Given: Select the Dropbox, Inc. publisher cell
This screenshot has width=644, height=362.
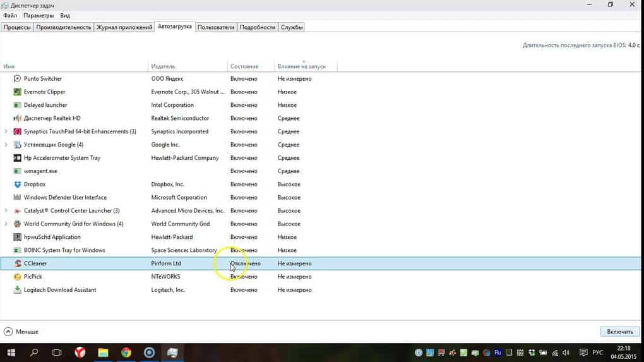Looking at the screenshot, I should 167,184.
